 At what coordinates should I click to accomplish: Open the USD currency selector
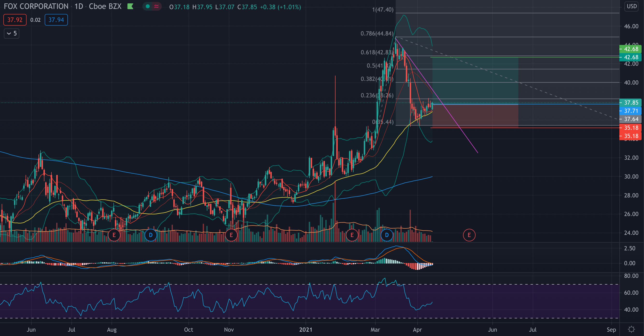click(x=631, y=6)
